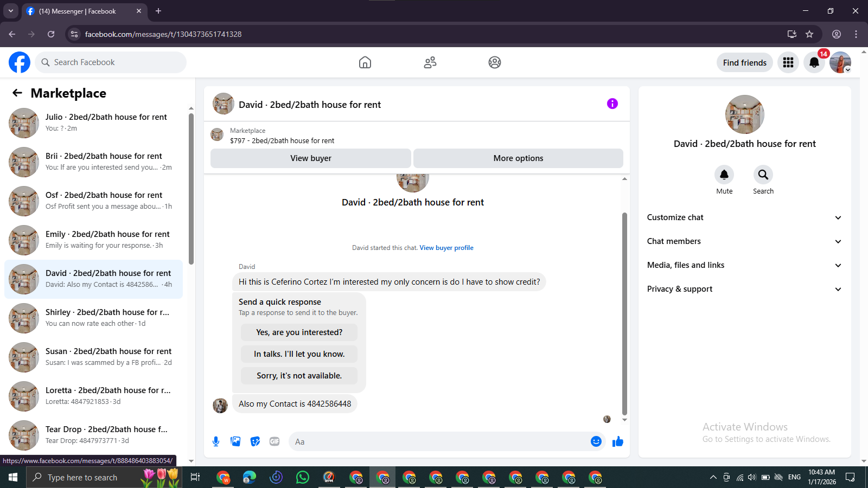
Task: Click message Also my Contact is 4842586448
Action: (x=295, y=404)
